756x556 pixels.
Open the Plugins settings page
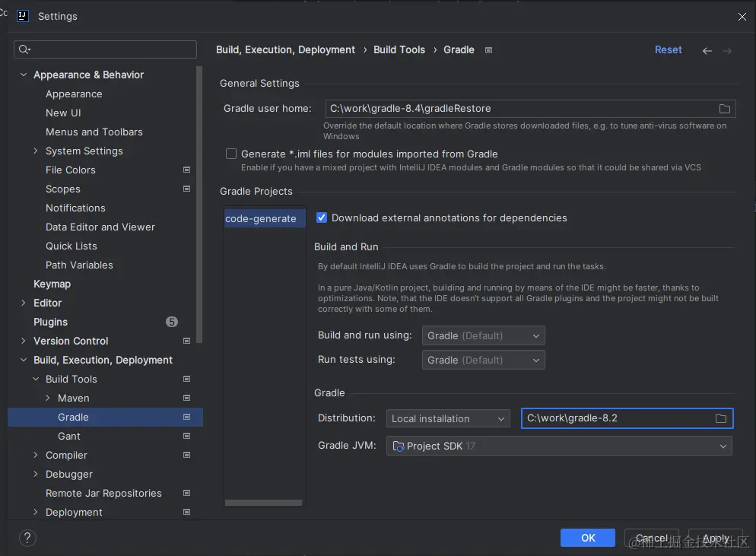tap(50, 322)
